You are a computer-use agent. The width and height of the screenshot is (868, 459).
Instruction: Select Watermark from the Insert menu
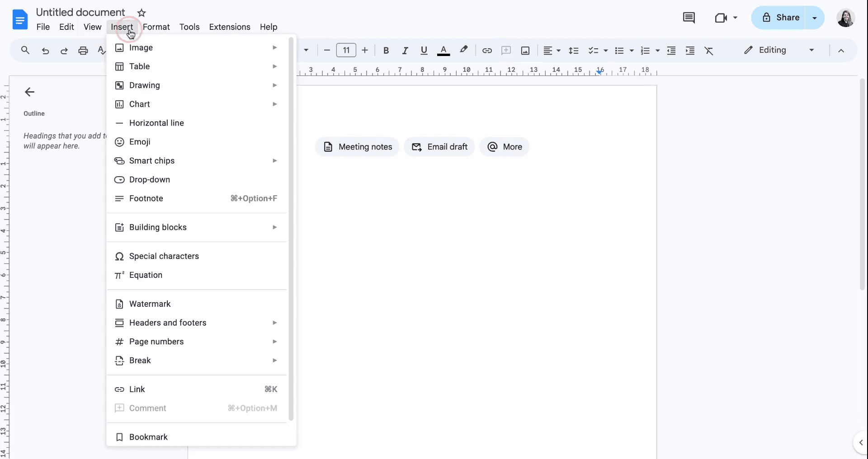coord(150,304)
